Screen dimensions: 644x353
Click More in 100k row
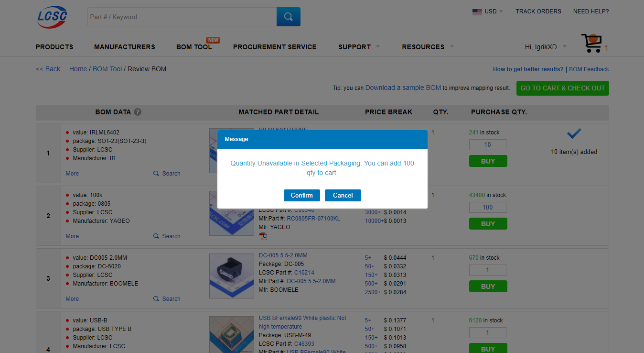(72, 236)
